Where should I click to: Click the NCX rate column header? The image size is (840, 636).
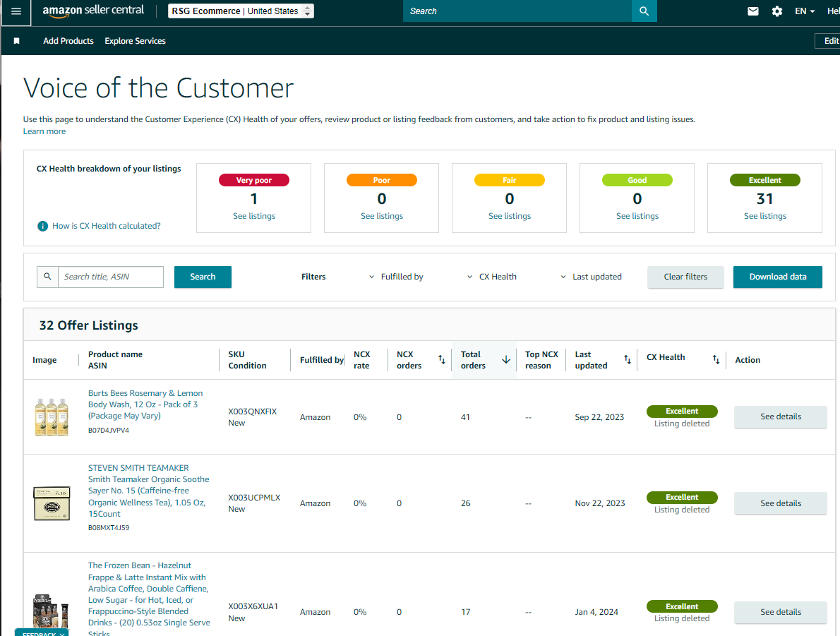(361, 360)
